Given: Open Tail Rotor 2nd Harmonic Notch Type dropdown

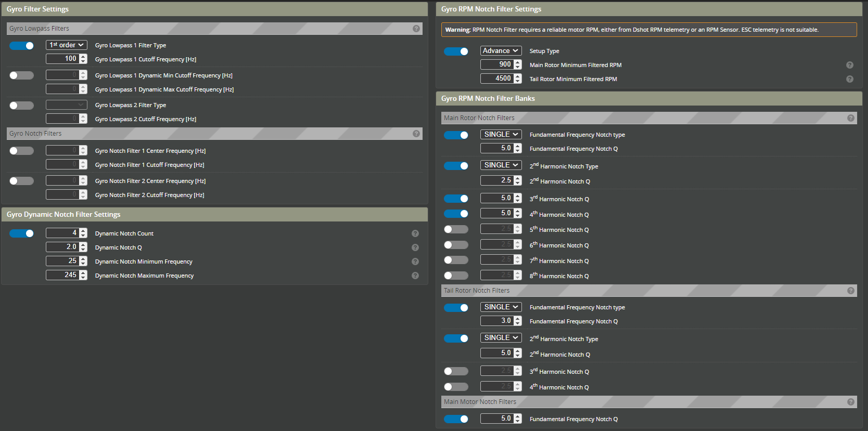Looking at the screenshot, I should tap(500, 338).
